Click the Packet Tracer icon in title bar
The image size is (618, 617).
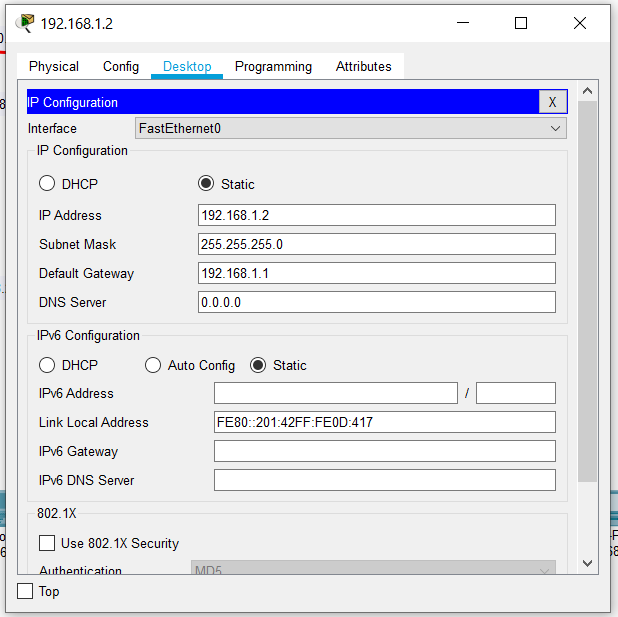click(25, 23)
